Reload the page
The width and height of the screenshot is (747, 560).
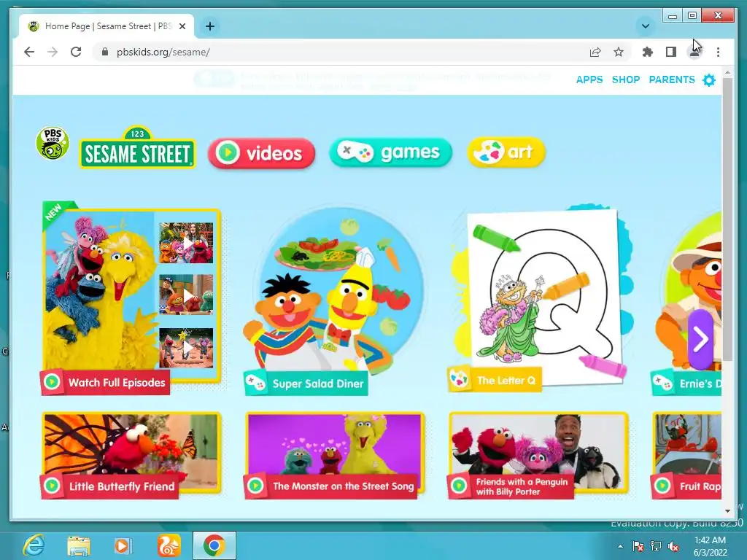(76, 52)
